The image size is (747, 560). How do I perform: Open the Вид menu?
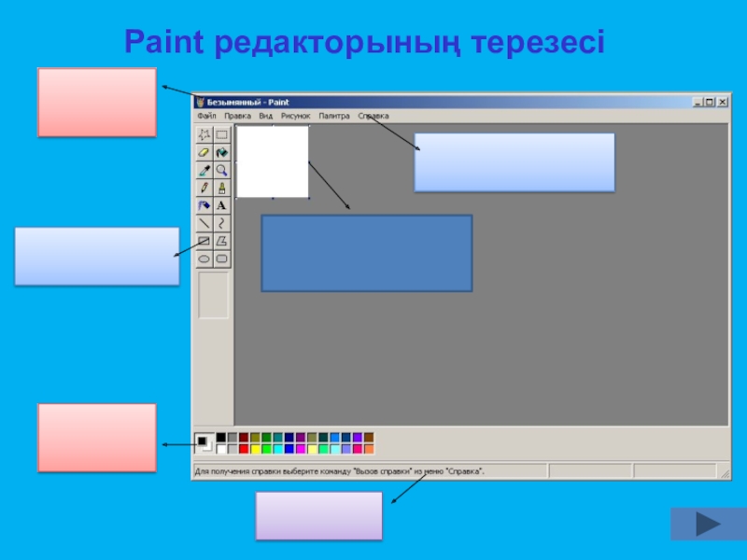266,116
